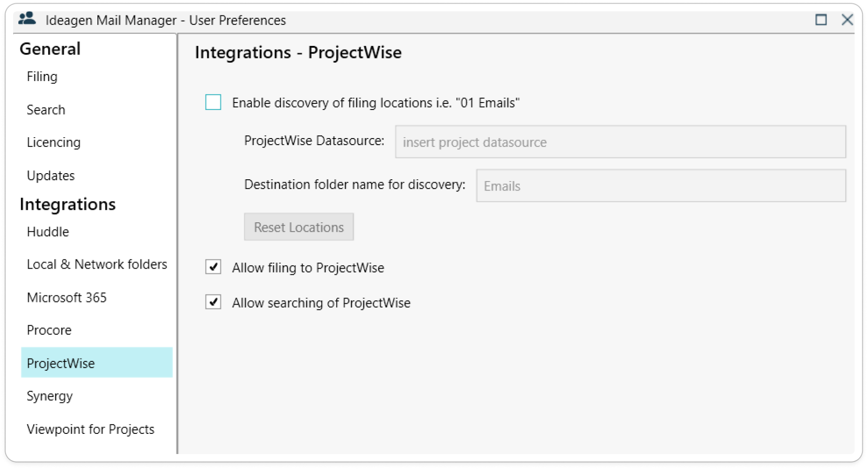Switch to Procore integration page
Viewport: 868px width, 469px height.
point(49,330)
